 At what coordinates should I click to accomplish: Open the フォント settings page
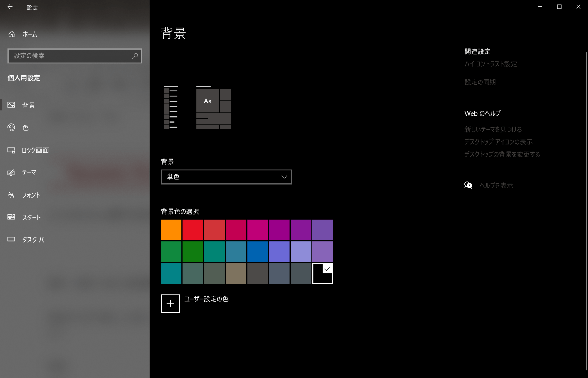pyautogui.click(x=75, y=195)
